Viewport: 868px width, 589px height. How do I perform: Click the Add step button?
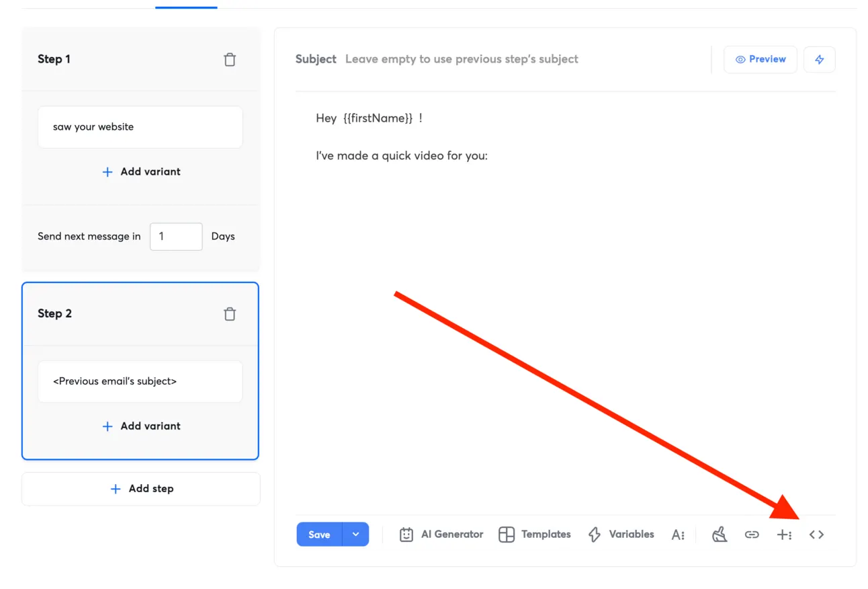point(141,489)
